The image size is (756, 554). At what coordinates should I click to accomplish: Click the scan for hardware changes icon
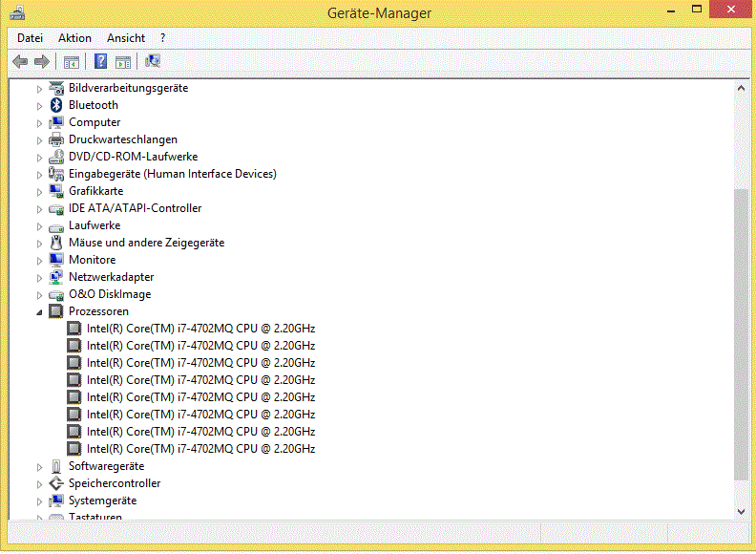click(153, 61)
